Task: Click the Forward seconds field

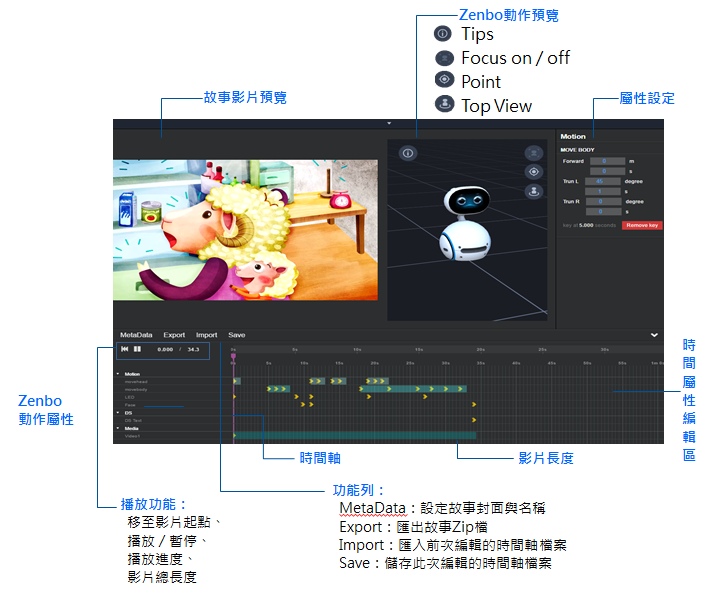Action: coord(607,171)
